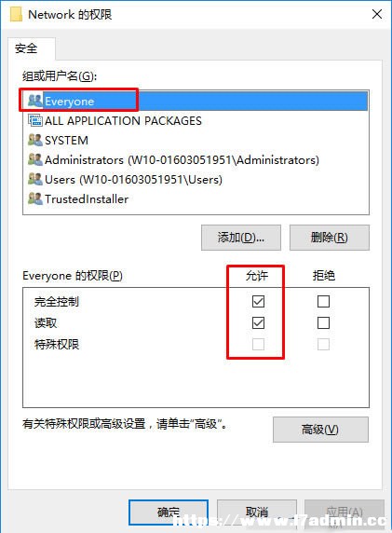Click the folder icon in title bar
This screenshot has height=533, width=392.
[16, 14]
